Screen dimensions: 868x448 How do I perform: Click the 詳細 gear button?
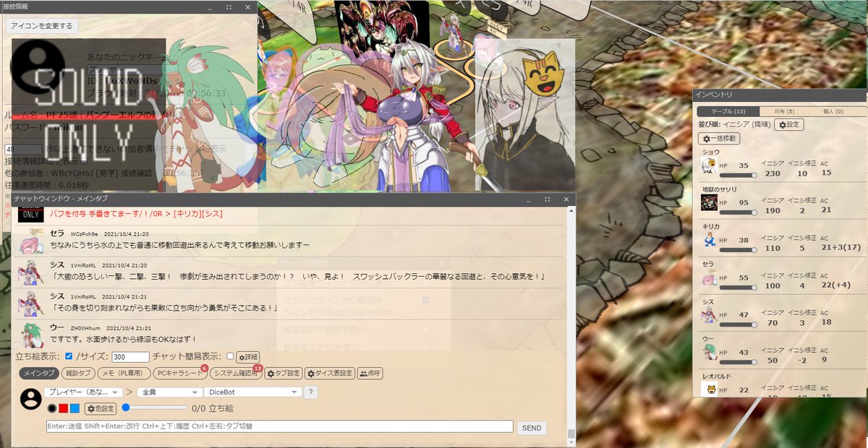[x=247, y=357]
